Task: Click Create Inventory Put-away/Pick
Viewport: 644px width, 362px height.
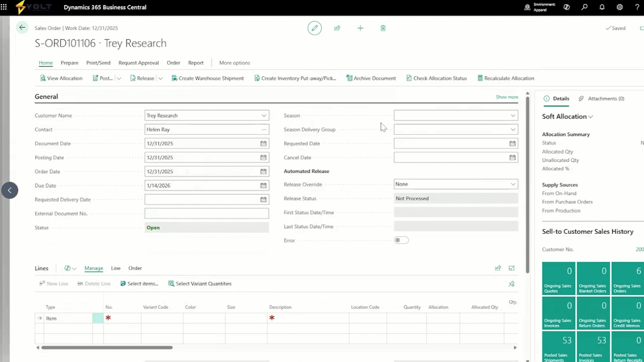Action: pyautogui.click(x=295, y=78)
